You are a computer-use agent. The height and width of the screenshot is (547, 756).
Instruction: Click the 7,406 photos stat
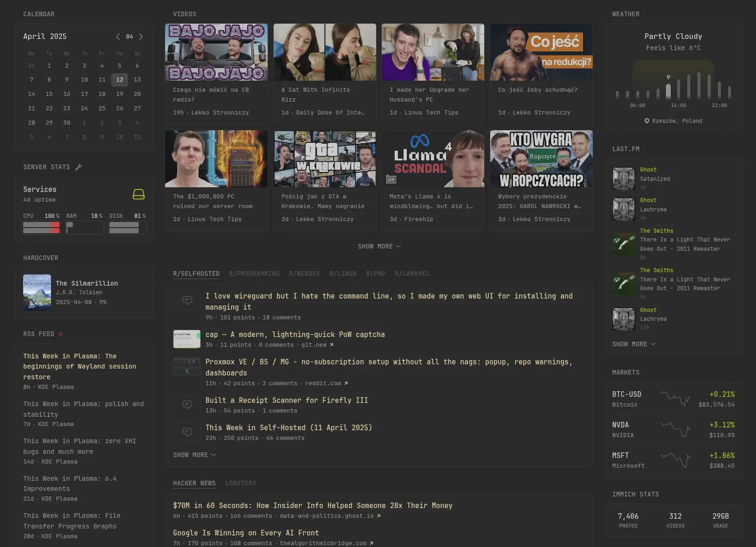(x=628, y=521)
